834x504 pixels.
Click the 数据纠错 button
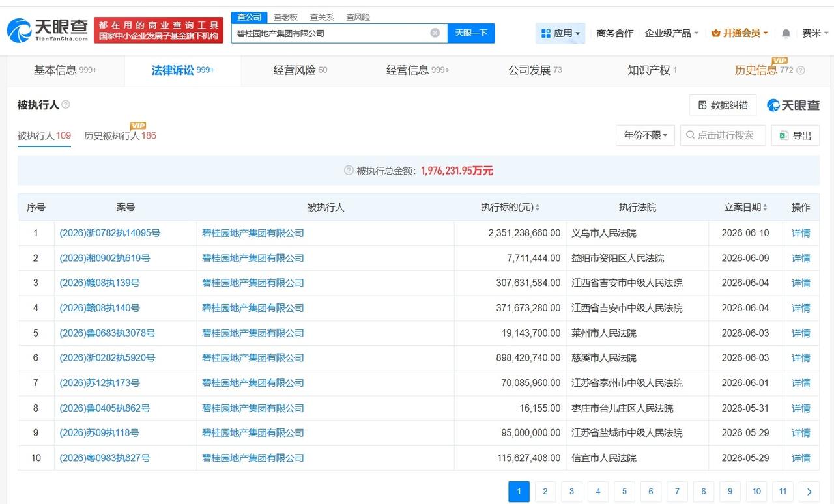click(723, 105)
